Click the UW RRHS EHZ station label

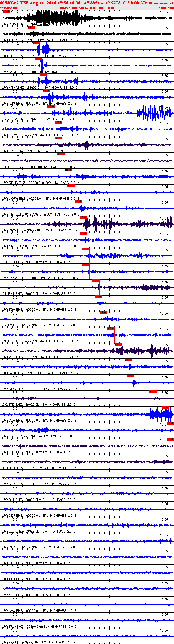(x=41, y=183)
